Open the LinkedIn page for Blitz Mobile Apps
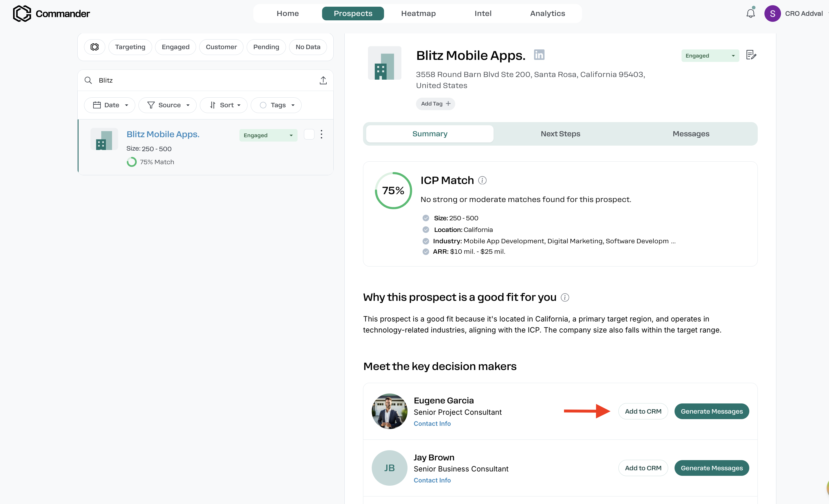 pos(539,54)
